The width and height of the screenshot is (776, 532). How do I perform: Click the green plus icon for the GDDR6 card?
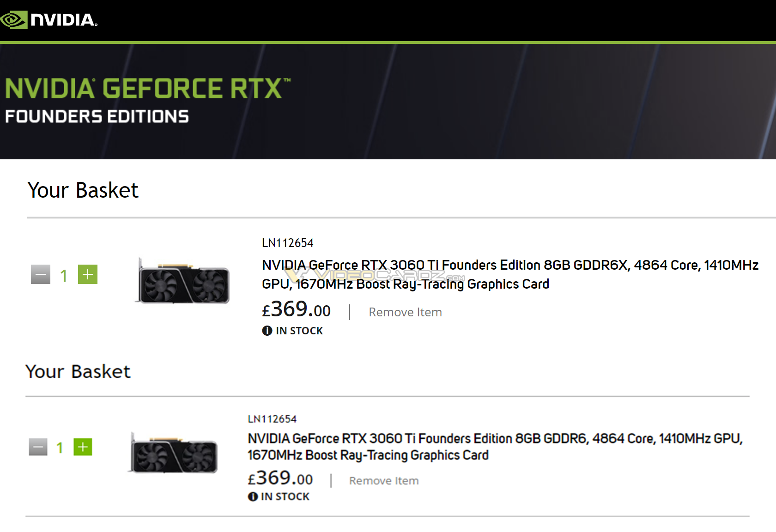[83, 447]
